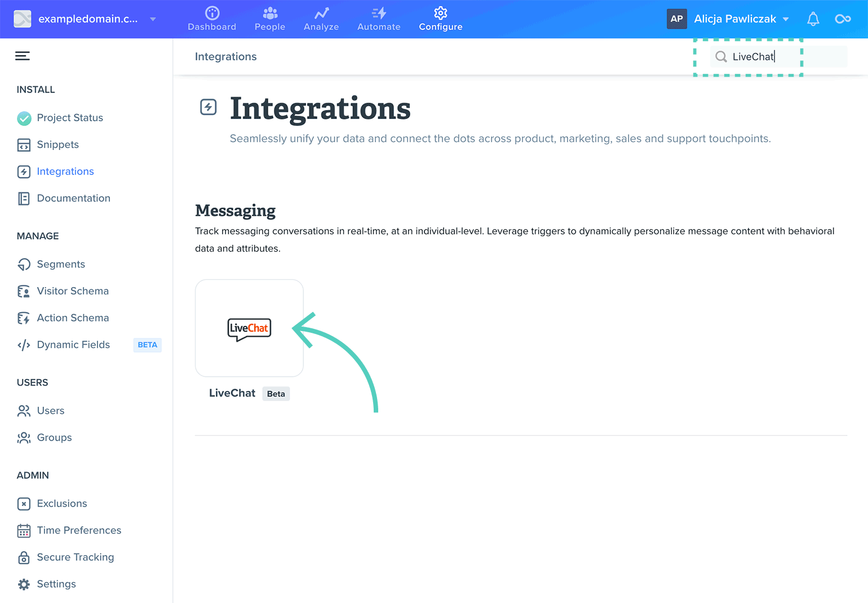Image resolution: width=868 pixels, height=603 pixels.
Task: Open Segments under Manage
Action: pos(61,265)
